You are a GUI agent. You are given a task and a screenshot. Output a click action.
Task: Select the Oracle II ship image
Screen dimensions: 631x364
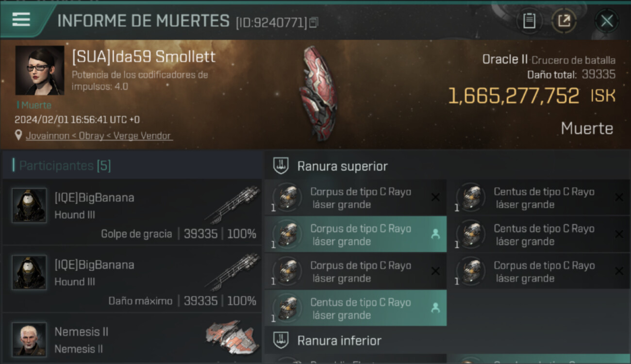[x=317, y=93]
